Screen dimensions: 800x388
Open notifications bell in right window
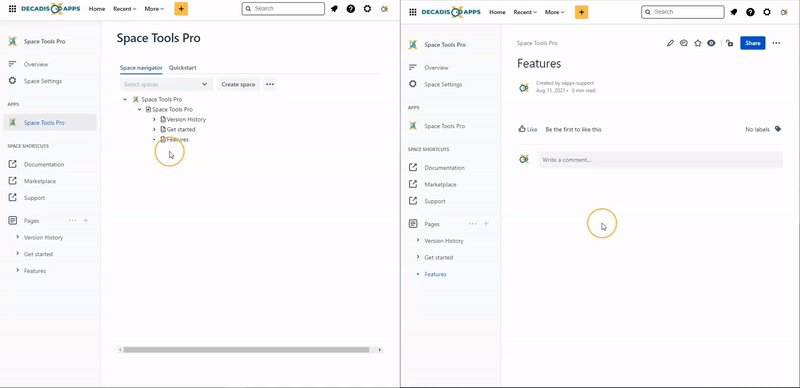734,12
